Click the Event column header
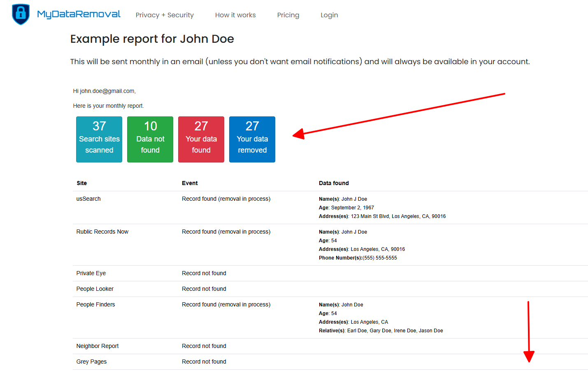Screen dimensions: 588x371 click(190, 183)
